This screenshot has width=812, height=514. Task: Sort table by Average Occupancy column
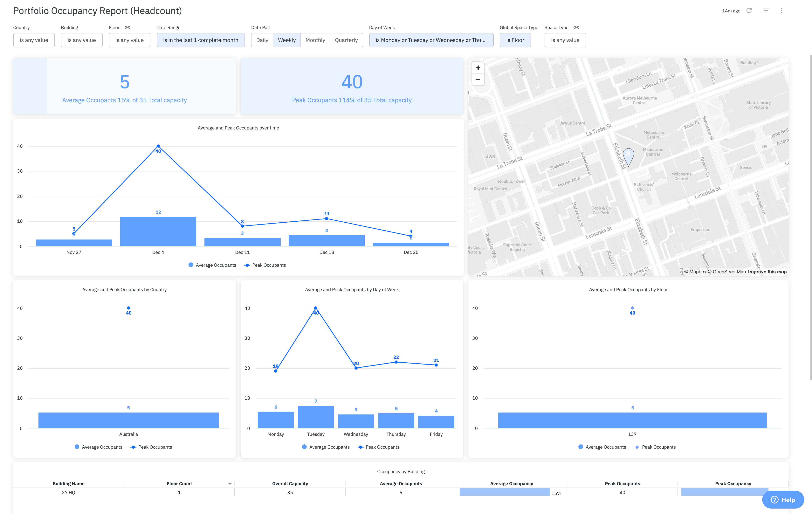(512, 484)
